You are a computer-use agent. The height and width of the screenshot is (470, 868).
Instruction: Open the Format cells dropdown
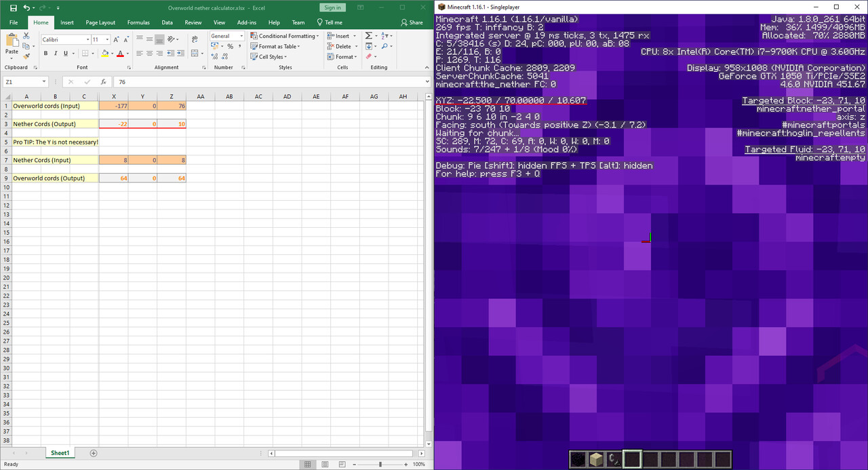[x=342, y=57]
